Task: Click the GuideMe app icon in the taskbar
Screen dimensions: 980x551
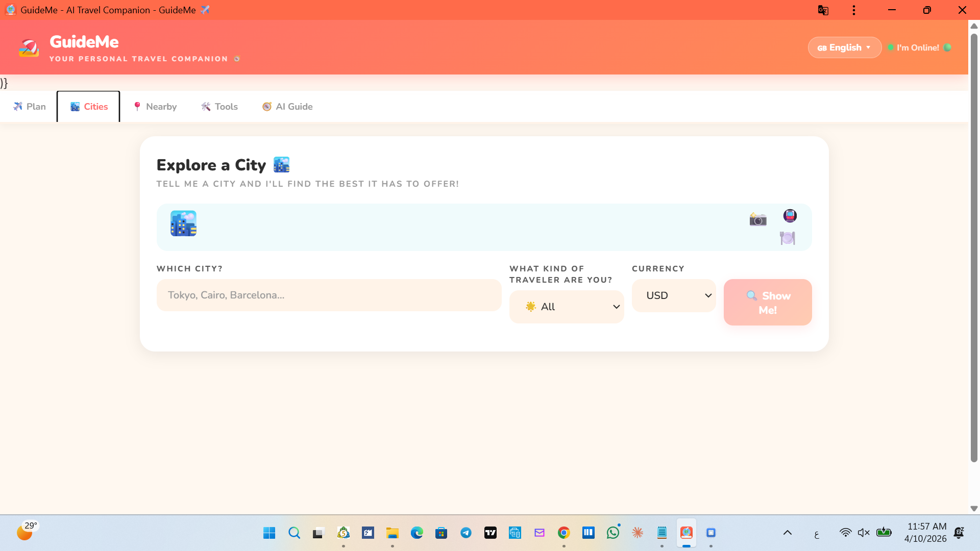Action: (x=687, y=532)
